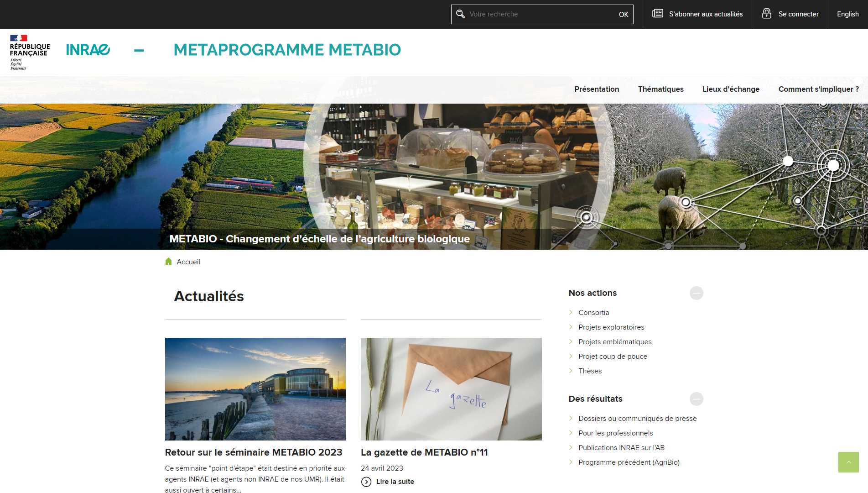
Task: Click the green back-to-top arrow button
Action: [848, 462]
